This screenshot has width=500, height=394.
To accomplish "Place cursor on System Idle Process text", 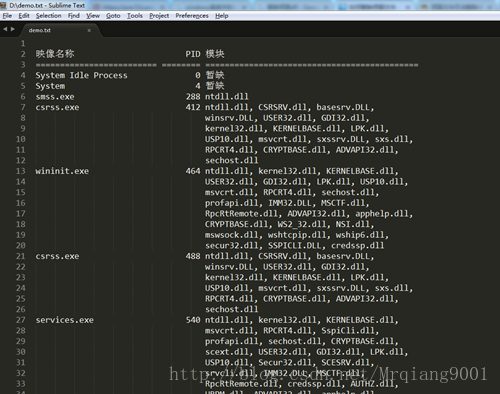I will click(81, 75).
